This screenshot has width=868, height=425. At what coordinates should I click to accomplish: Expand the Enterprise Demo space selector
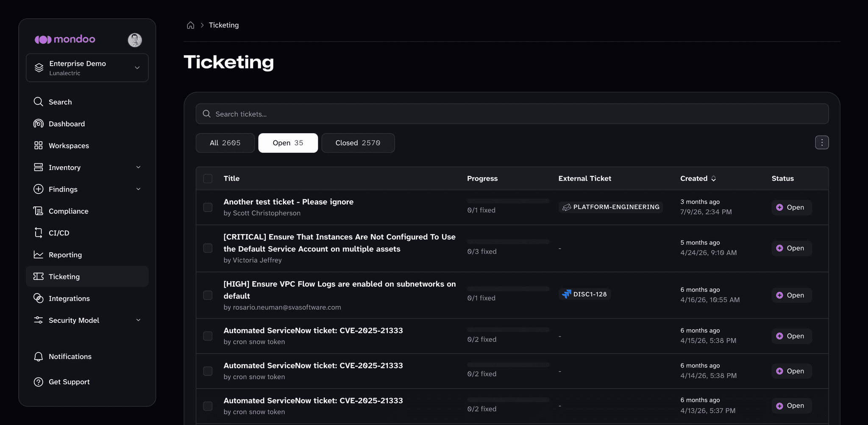click(x=87, y=67)
